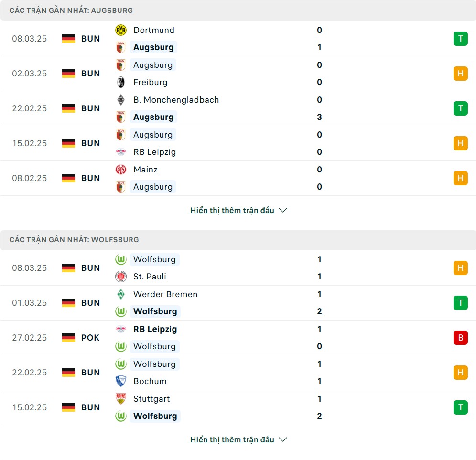Click the Freiburg club crest icon

click(121, 82)
